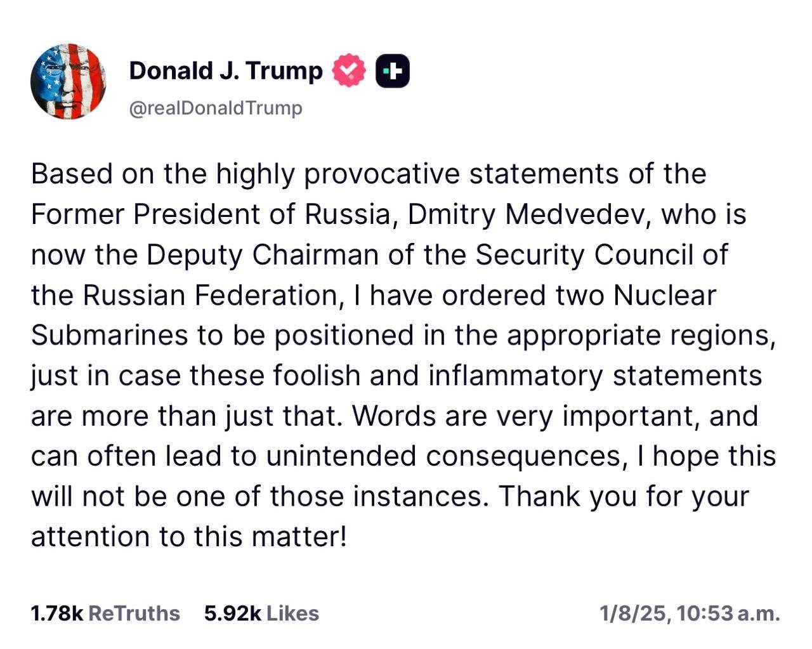
Task: Click the words "foolish and inflammatory statements"
Action: pyautogui.click(x=517, y=375)
